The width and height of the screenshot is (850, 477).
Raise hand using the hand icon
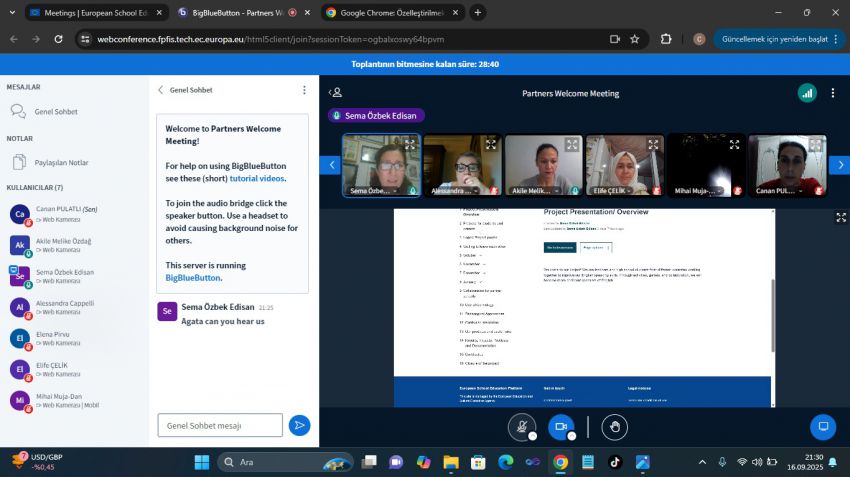point(614,426)
